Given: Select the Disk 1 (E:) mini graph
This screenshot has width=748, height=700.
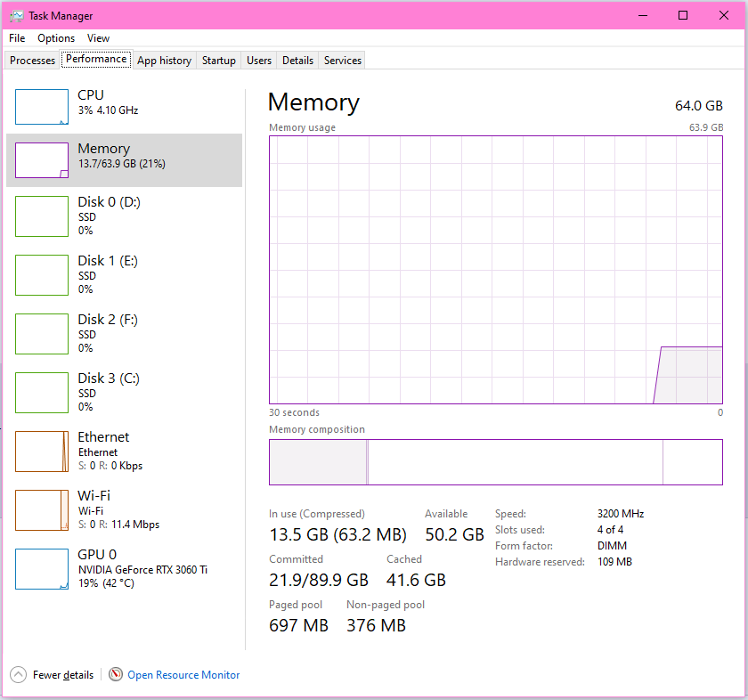Looking at the screenshot, I should pyautogui.click(x=42, y=275).
